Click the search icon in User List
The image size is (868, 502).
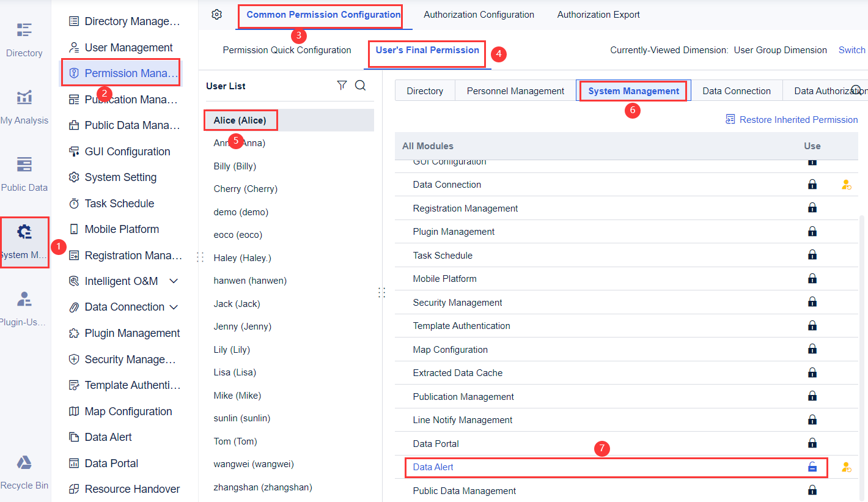coord(360,86)
